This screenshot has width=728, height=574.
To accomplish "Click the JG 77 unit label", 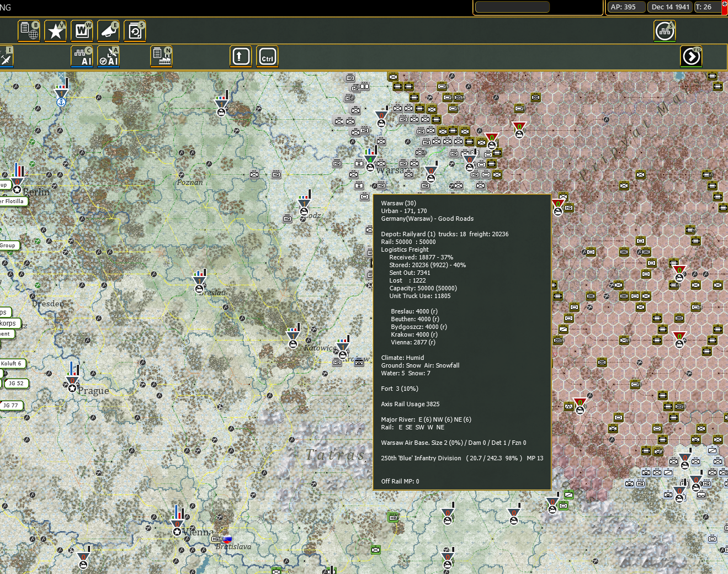I will pyautogui.click(x=12, y=406).
